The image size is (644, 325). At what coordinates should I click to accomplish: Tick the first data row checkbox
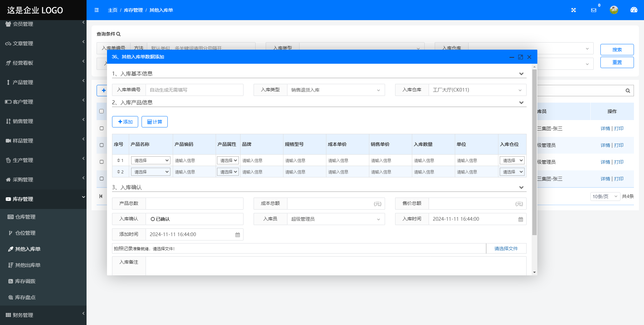pyautogui.click(x=102, y=128)
